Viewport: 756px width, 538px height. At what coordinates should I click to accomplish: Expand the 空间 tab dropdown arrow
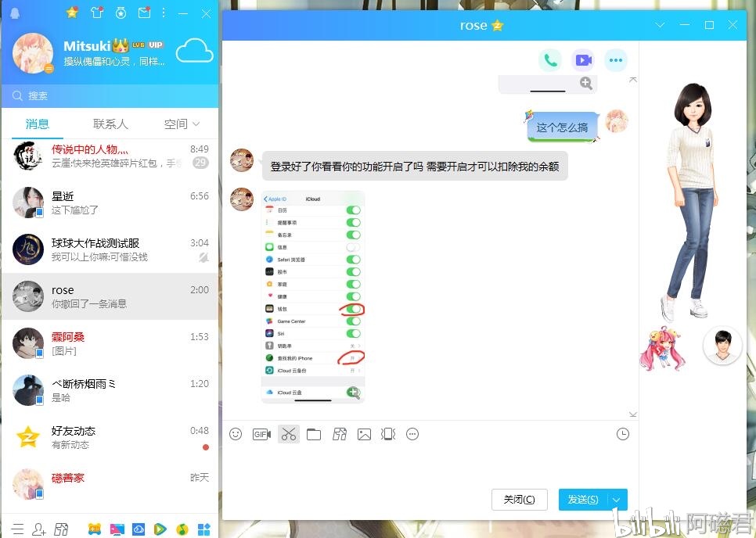pos(196,124)
